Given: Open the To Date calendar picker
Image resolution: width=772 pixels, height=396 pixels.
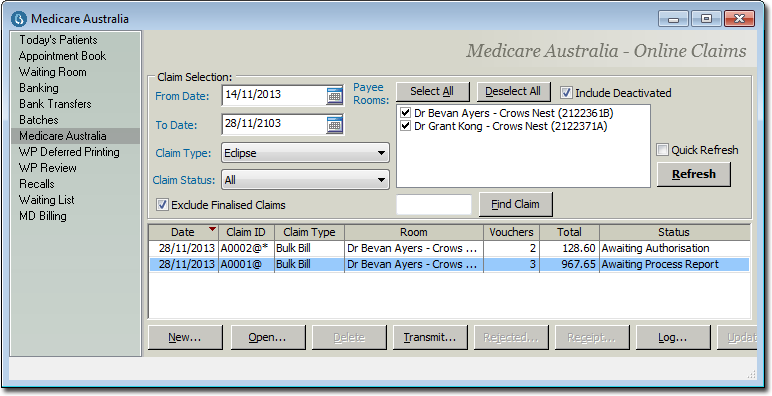Looking at the screenshot, I should click(335, 125).
